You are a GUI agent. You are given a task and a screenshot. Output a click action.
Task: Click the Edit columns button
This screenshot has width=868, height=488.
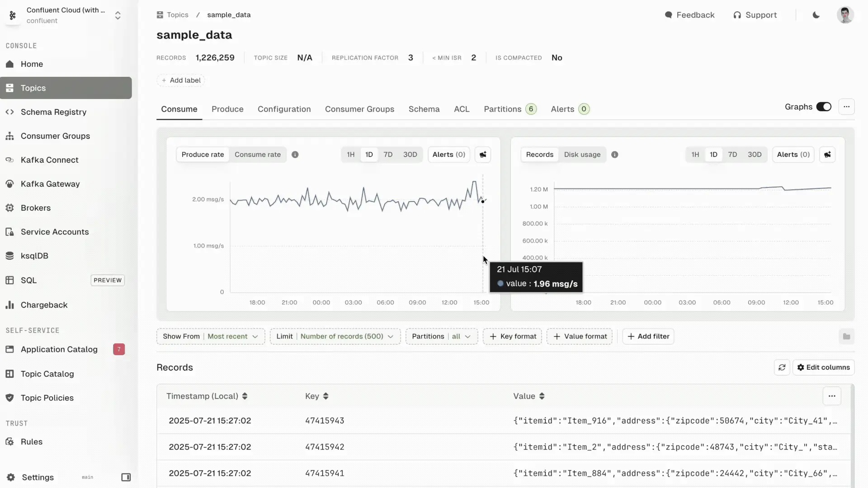(x=824, y=367)
